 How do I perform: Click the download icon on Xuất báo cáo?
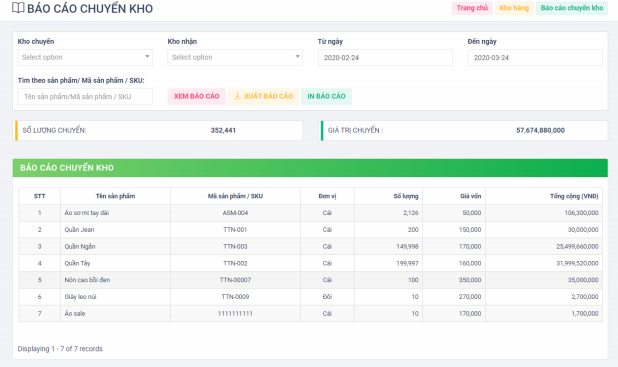click(x=237, y=96)
